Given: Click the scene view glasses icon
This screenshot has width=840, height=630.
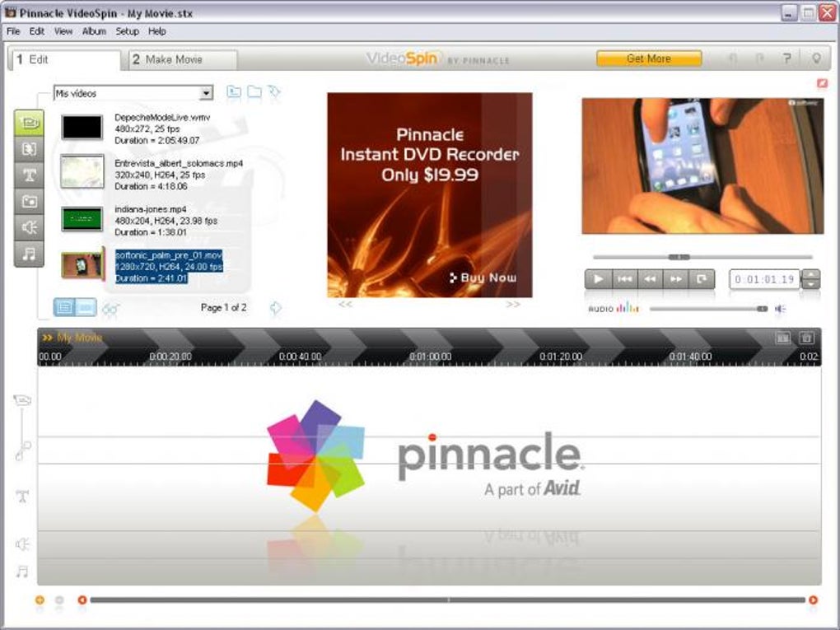Looking at the screenshot, I should pos(110,309).
